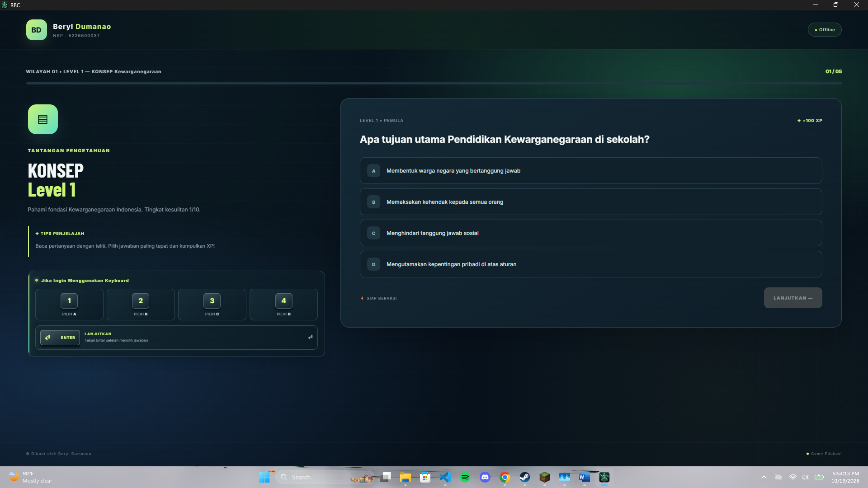Click the LANJUTKAN button in the quiz card
Screen dimensions: 868x488
click(x=793, y=298)
